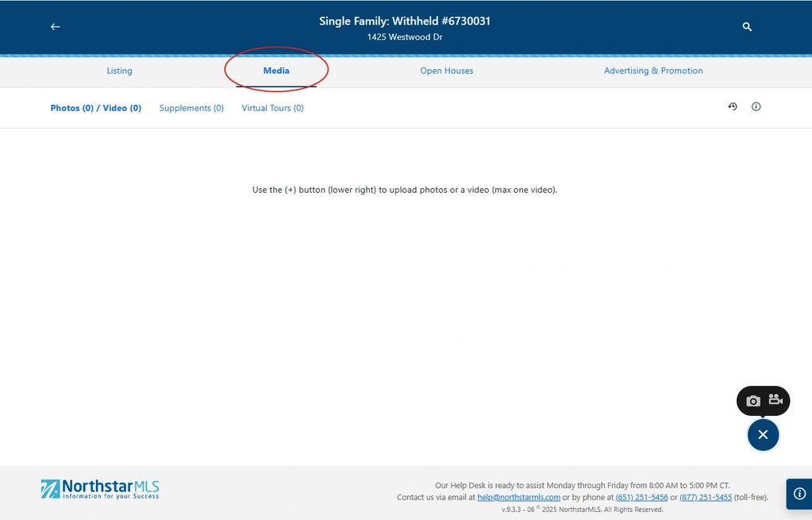Close the floating upload menu X button
The width and height of the screenshot is (812, 520).
tap(763, 434)
